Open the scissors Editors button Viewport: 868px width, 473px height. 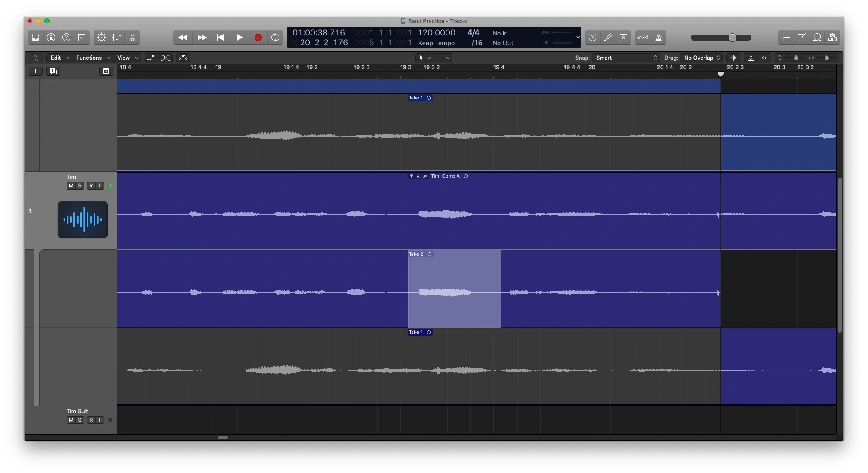click(x=132, y=38)
